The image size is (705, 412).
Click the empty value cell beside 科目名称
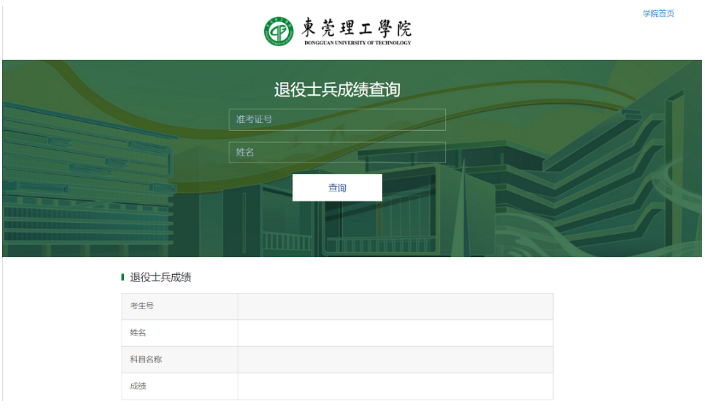pos(395,360)
